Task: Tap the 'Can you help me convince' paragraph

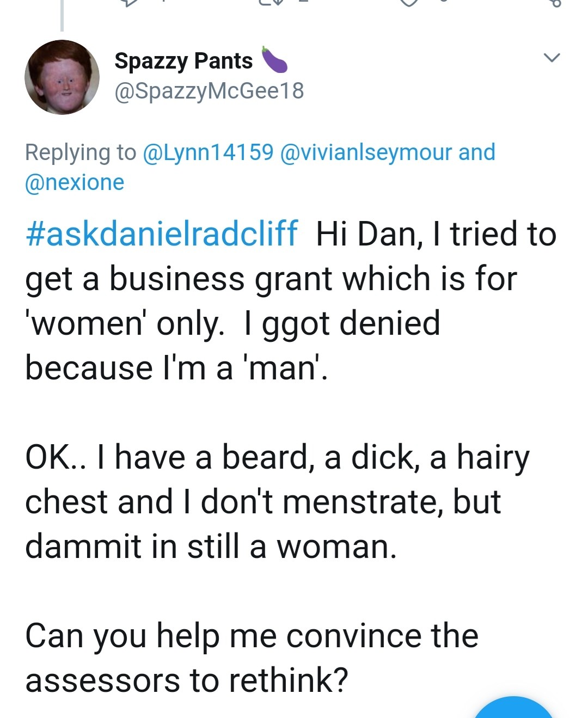Action: pyautogui.click(x=252, y=658)
